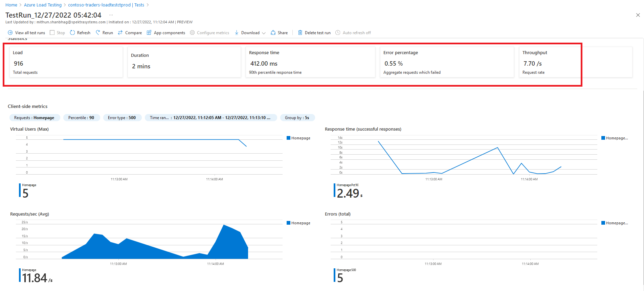Click the Virtual Users value 5
This screenshot has width=644, height=291.
pos(25,193)
